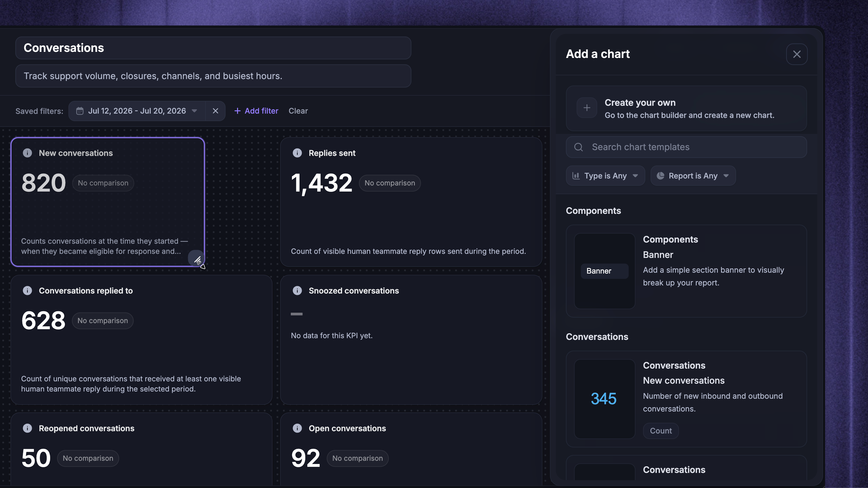Click the Clear filters button
868x488 pixels.
[298, 111]
